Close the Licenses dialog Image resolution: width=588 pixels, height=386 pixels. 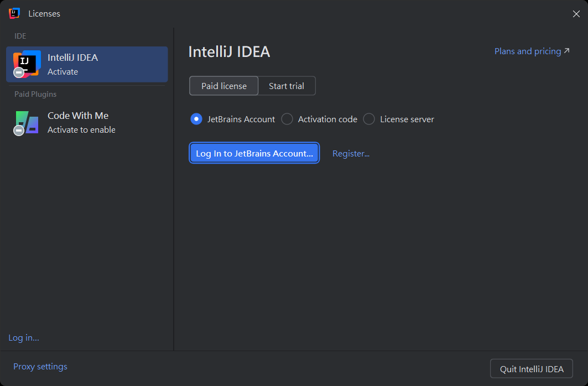click(576, 14)
